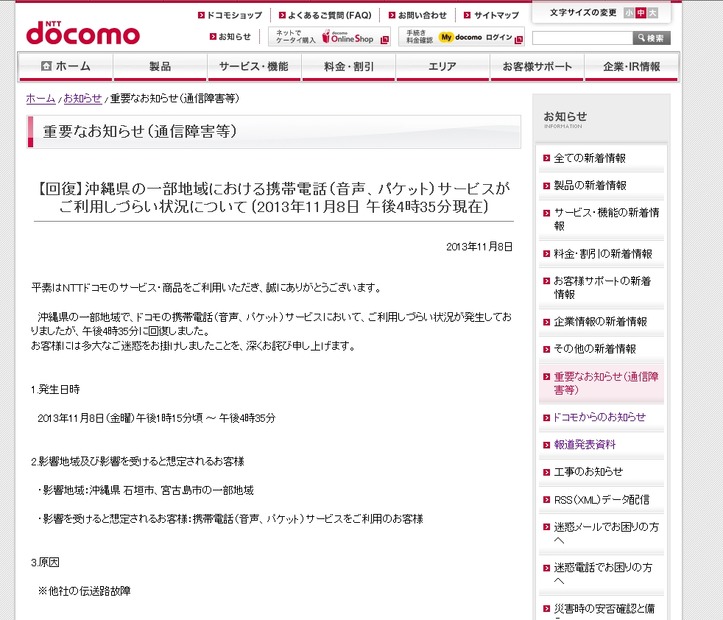The width and height of the screenshot is (723, 620).
Task: Click the 1.発生日時 section heading
Action: 55,390
